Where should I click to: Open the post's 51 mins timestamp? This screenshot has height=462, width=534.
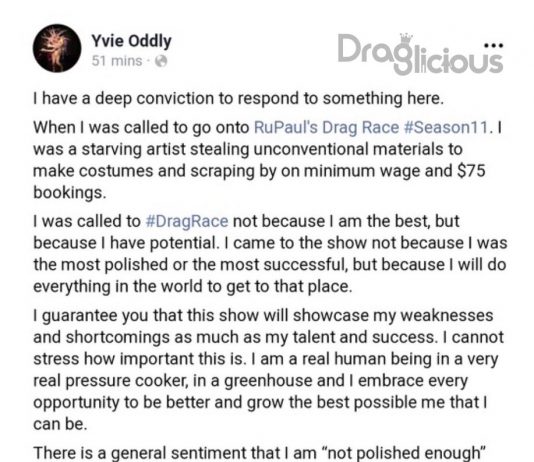tap(117, 61)
